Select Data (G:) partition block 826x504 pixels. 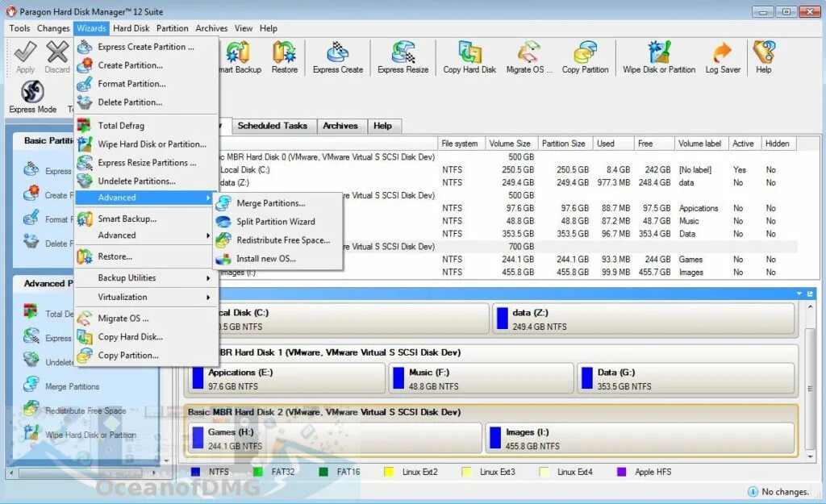click(686, 379)
